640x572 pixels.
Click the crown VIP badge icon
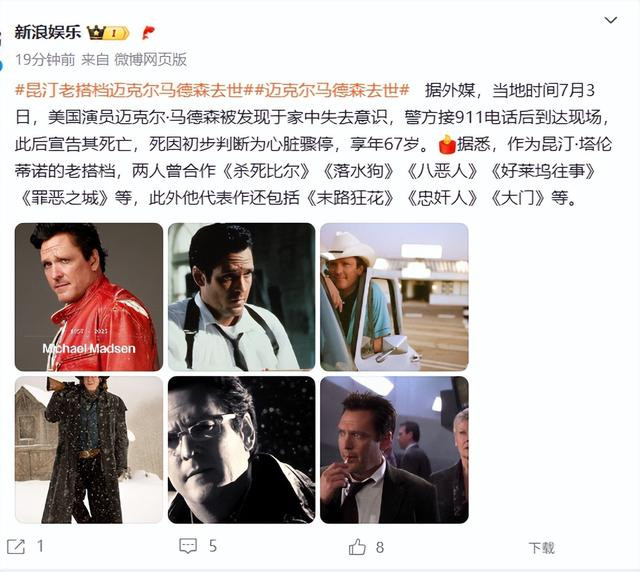(x=109, y=32)
